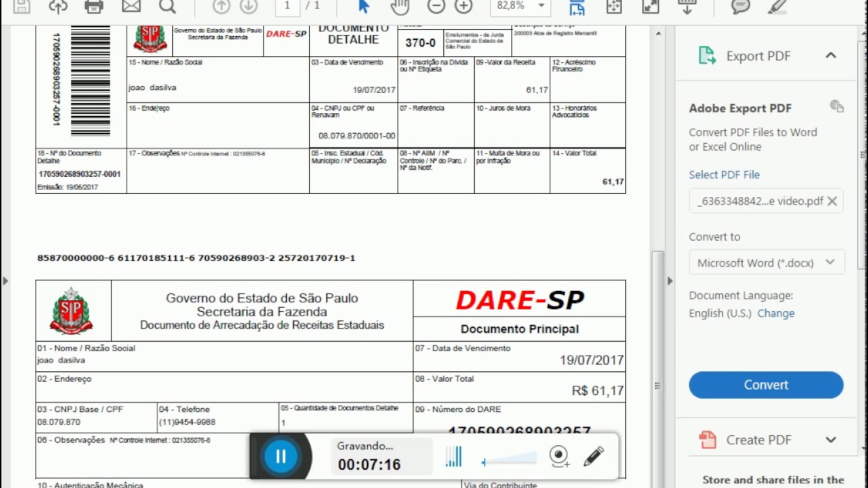
Task: Select the arrow selection tool
Action: click(364, 6)
